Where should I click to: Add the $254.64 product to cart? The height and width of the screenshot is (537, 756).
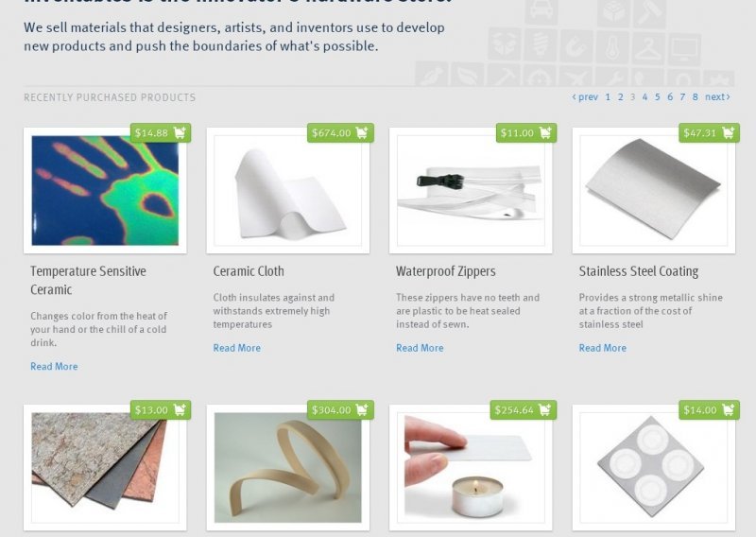pos(545,409)
